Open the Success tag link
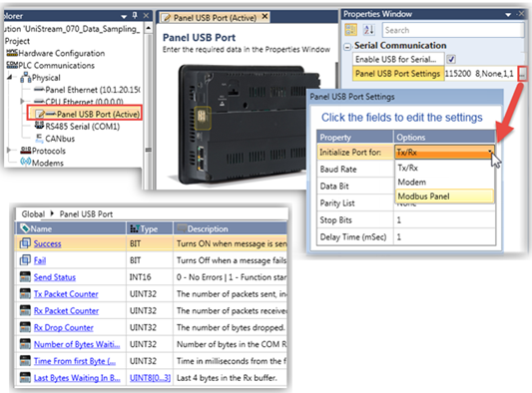This screenshot has width=532, height=393. pos(48,243)
